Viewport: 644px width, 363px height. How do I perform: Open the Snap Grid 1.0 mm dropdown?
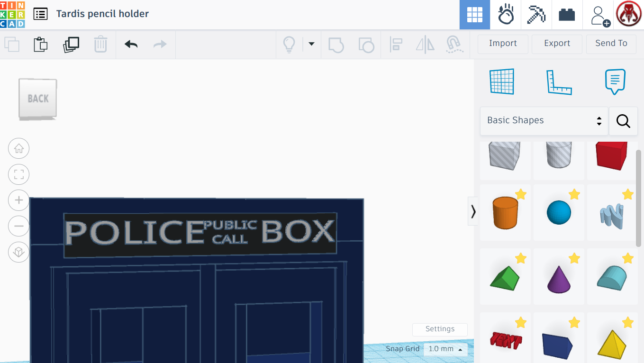tap(445, 349)
